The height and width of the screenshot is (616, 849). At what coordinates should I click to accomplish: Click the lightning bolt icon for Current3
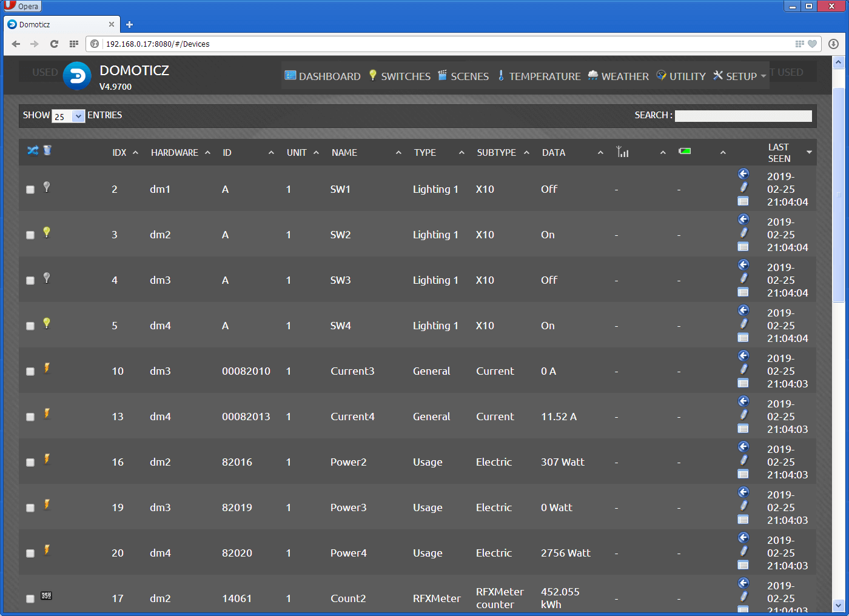[47, 369]
